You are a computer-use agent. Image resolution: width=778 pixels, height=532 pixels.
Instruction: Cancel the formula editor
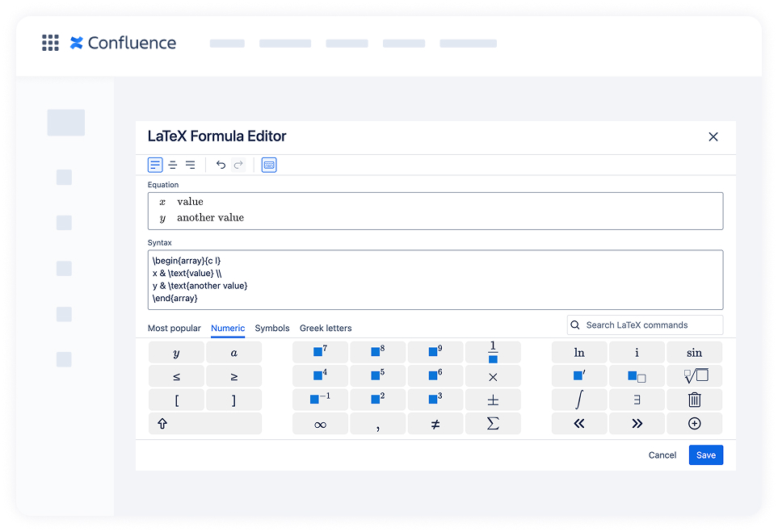662,455
